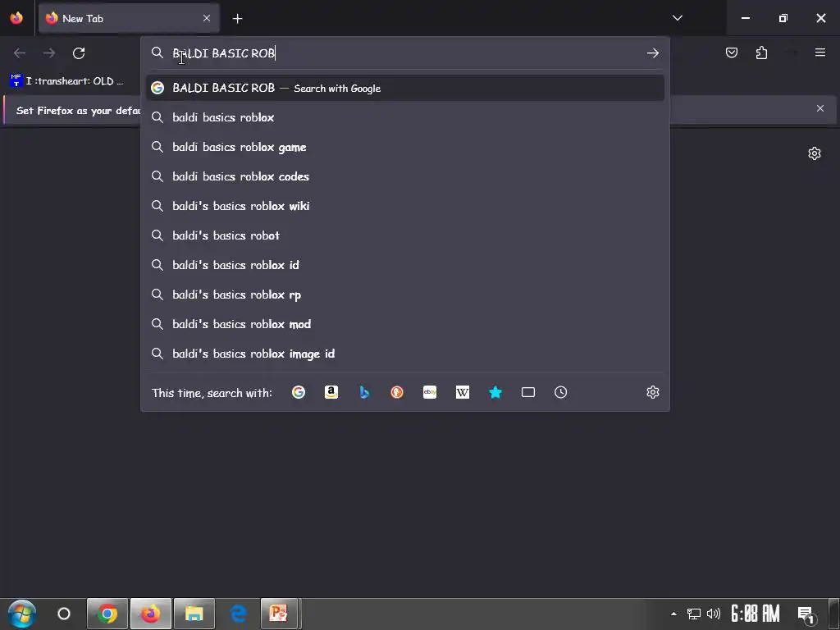Select suggestion baldi's basics roblox wiki

point(405,206)
